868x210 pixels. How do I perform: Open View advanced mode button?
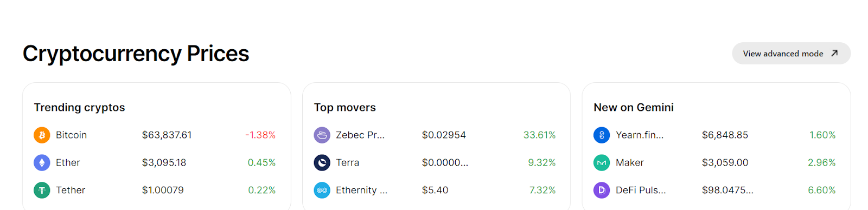[x=791, y=53]
